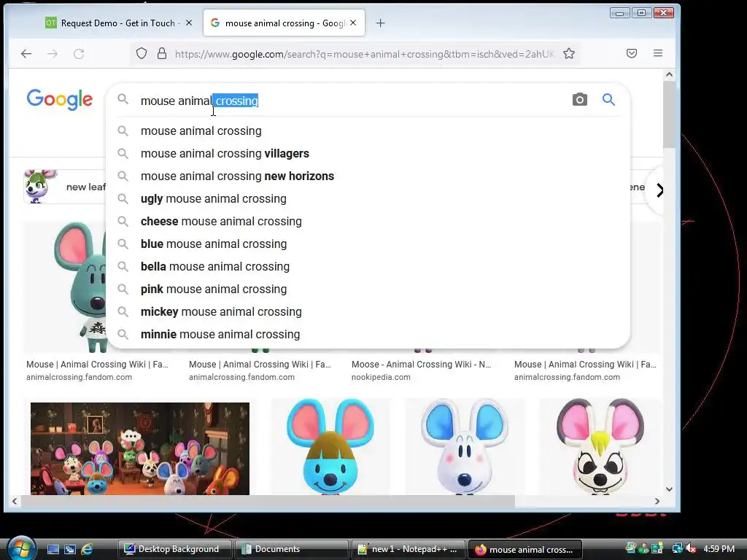
Task: Click magnifier icon beside 'minnie mouse' suggestion
Action: point(123,334)
